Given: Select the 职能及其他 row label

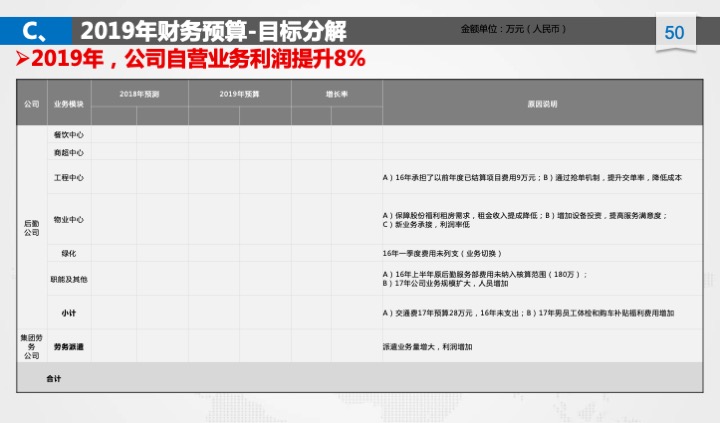Looking at the screenshot, I should (x=69, y=279).
